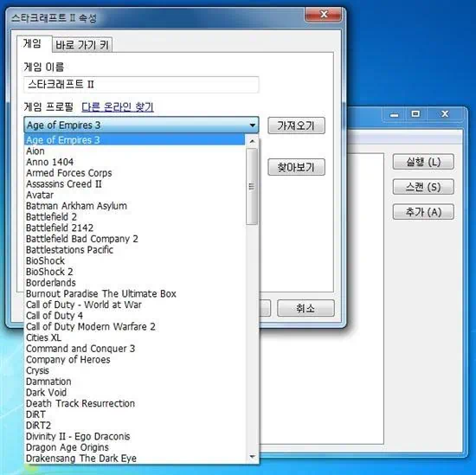Image resolution: width=476 pixels, height=475 pixels.
Task: Click the 찾아보기 button
Action: point(296,167)
